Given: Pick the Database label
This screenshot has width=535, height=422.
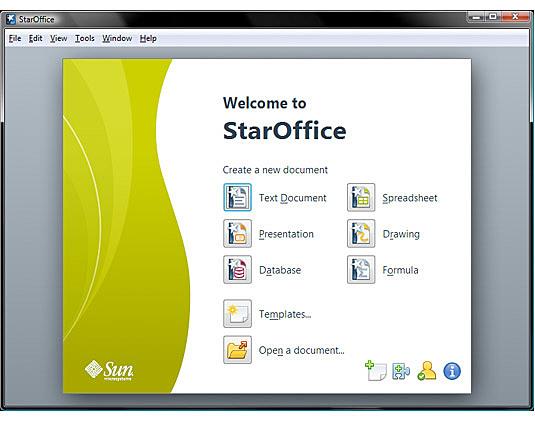Looking at the screenshot, I should 280,270.
